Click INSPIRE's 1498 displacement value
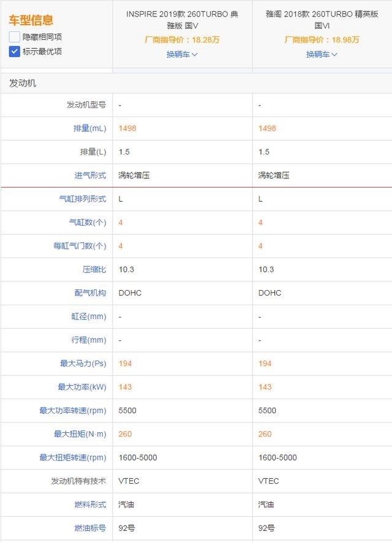Screen dimensions: 392x542 click(x=127, y=128)
